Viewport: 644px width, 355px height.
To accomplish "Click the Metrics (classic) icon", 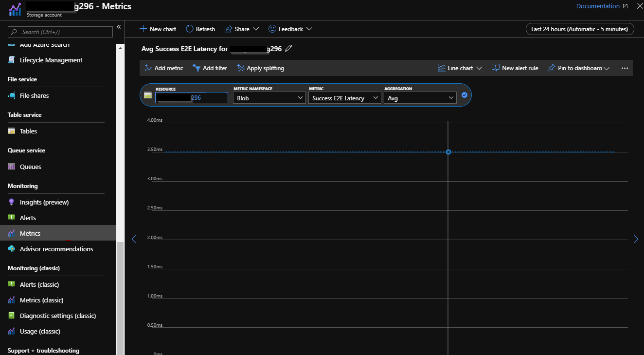I will 12,300.
